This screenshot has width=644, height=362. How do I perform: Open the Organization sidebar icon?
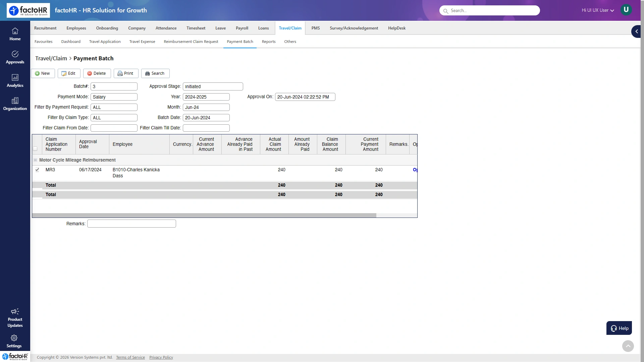coord(15,104)
